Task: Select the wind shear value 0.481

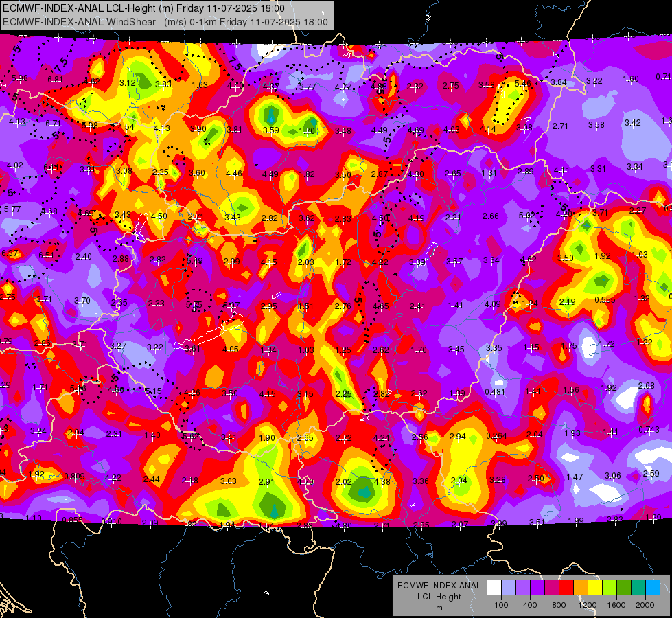Action: 495,392
